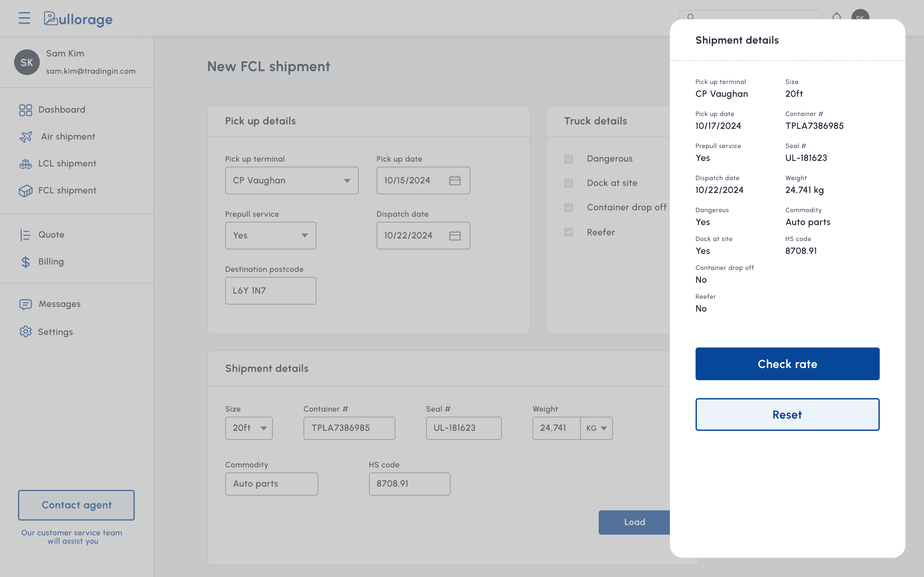Toggle the Reefer checkbox
The width and height of the screenshot is (924, 577).
tap(568, 232)
